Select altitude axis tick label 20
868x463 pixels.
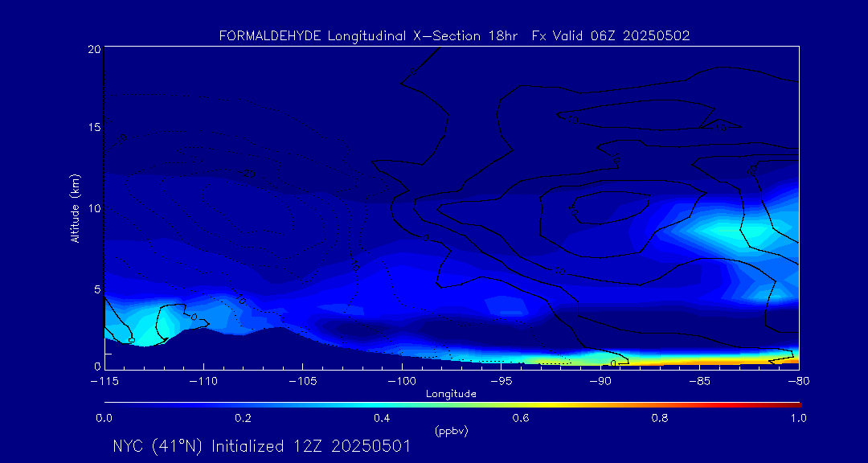coord(93,49)
